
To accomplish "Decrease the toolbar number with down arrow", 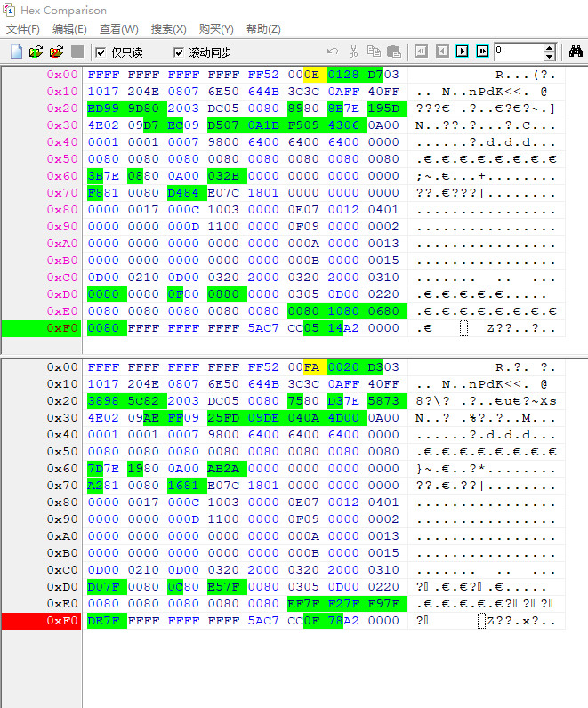I will coord(549,57).
